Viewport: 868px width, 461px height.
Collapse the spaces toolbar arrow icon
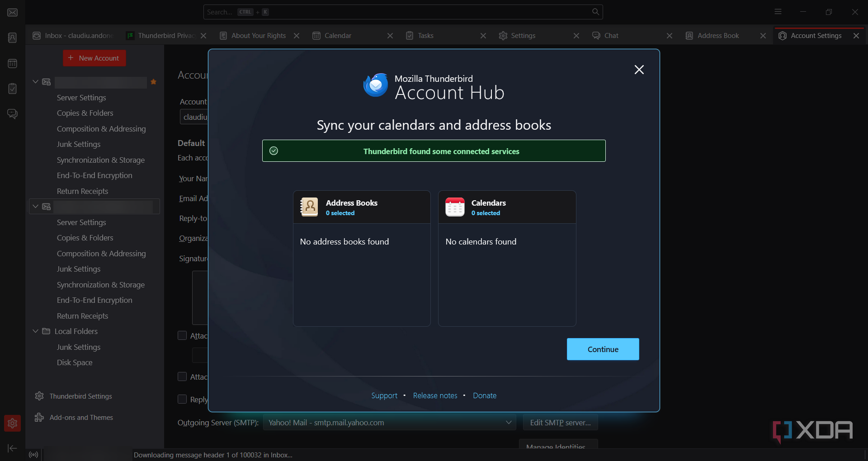pyautogui.click(x=13, y=448)
